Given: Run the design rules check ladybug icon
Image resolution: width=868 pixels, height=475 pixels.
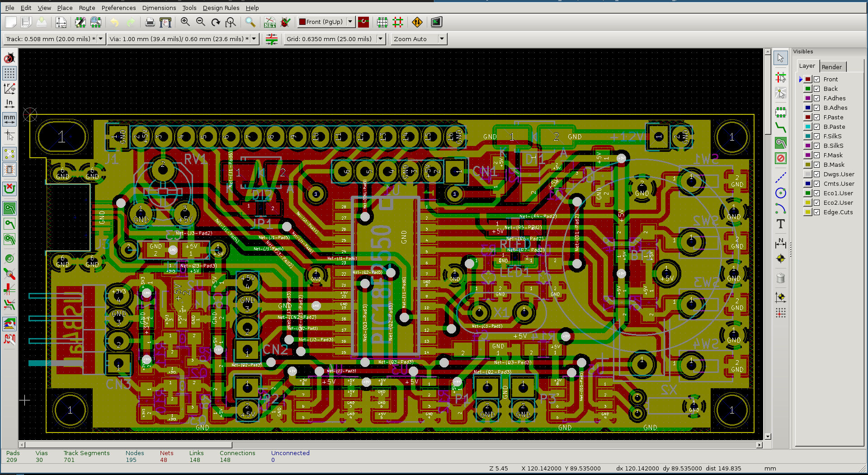Looking at the screenshot, I should 285,22.
